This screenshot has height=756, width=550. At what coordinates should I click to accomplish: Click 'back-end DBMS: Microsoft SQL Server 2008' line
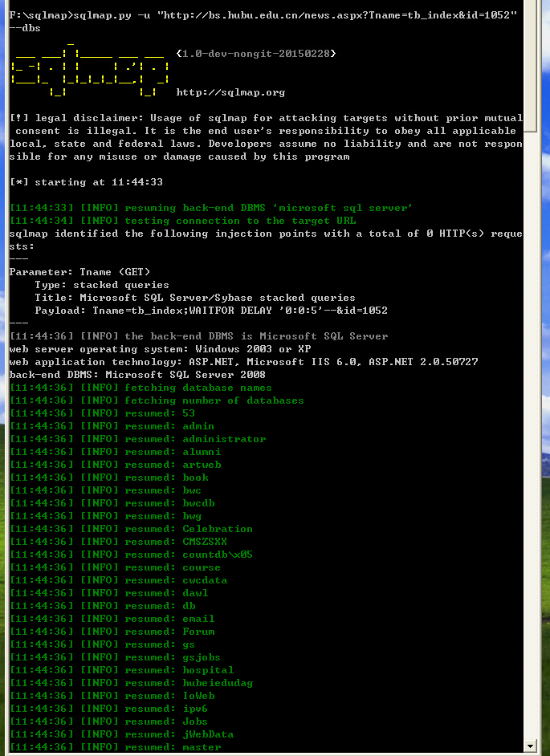coord(137,375)
